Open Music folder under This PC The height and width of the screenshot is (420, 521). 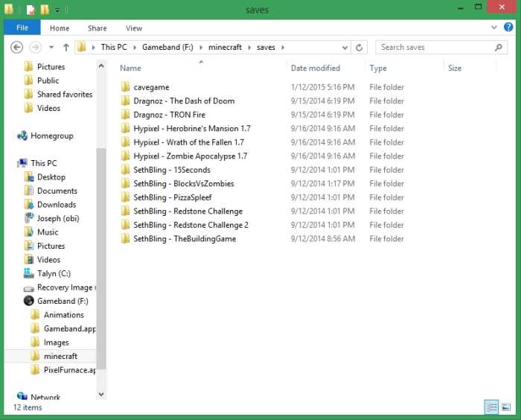tap(41, 232)
